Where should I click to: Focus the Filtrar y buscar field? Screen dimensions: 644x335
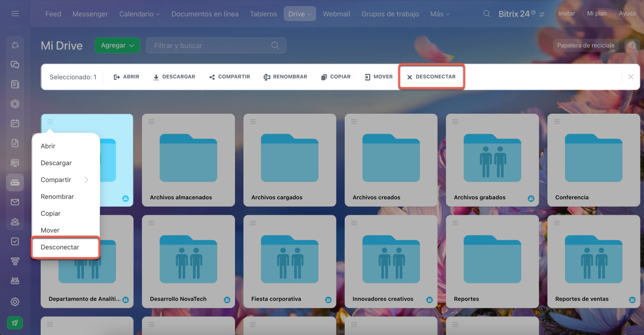[216, 45]
